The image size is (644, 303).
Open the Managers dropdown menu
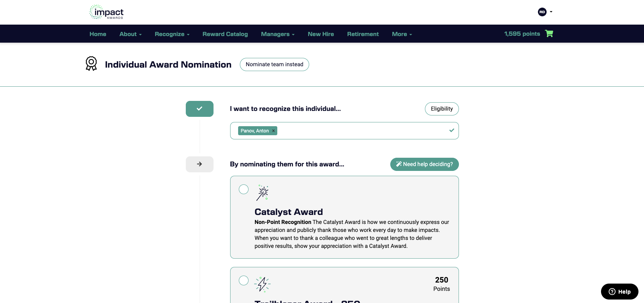[278, 34]
